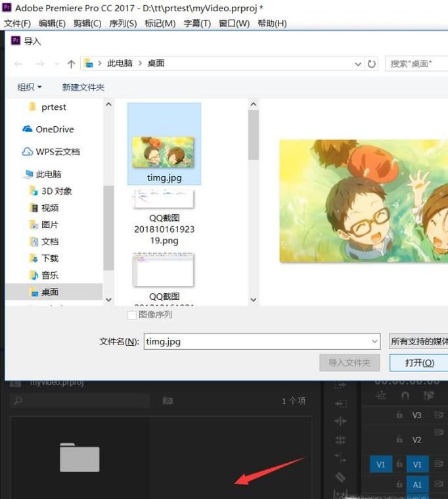Viewport: 448px width, 499px height.
Task: Toggle lock on track V3
Action: coord(399,415)
